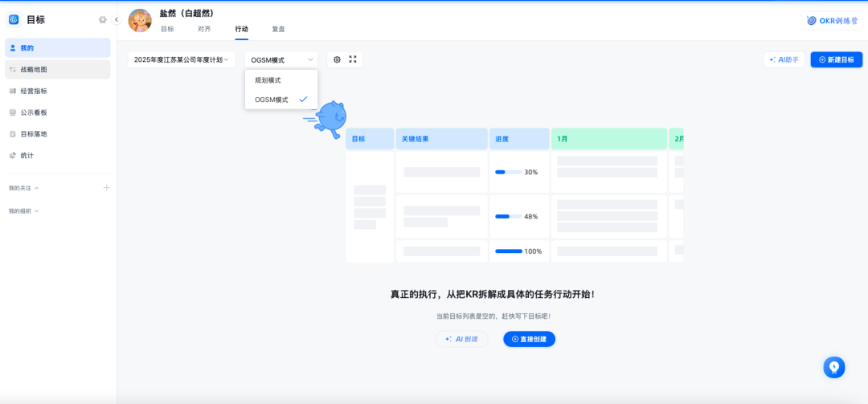Open 战略地图 in the sidebar

pos(58,70)
